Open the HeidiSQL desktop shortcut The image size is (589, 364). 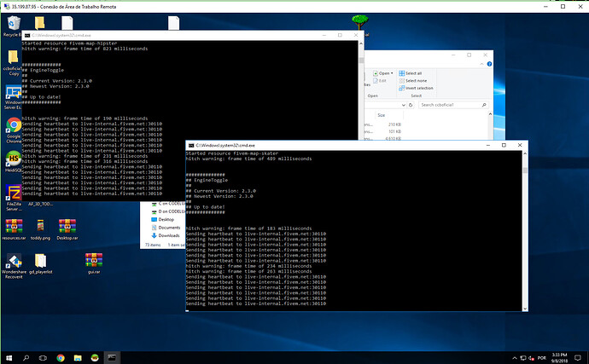(14, 159)
